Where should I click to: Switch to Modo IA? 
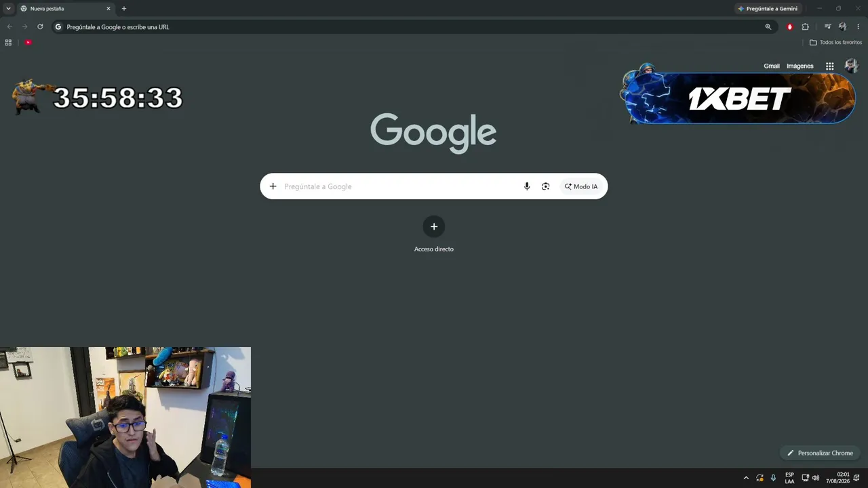(x=581, y=186)
